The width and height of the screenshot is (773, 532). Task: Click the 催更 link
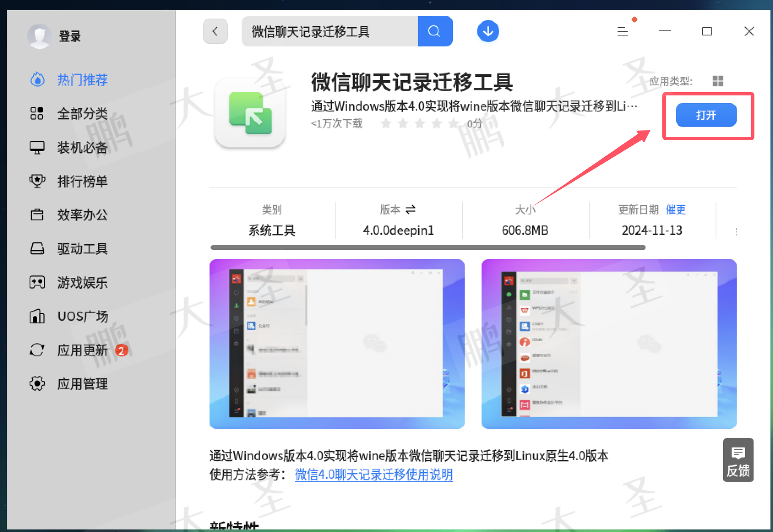tap(675, 209)
